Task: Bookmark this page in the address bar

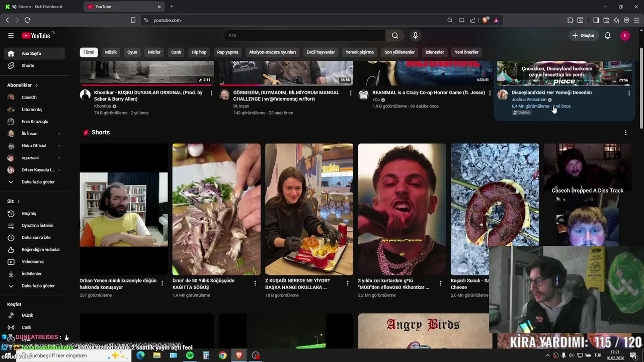Action: 133,20
